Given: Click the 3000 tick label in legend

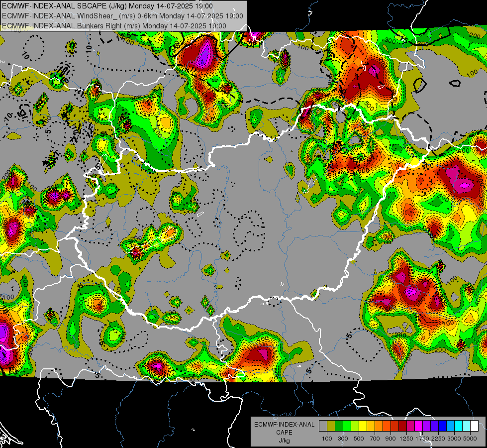Looking at the screenshot, I should 454,439.
